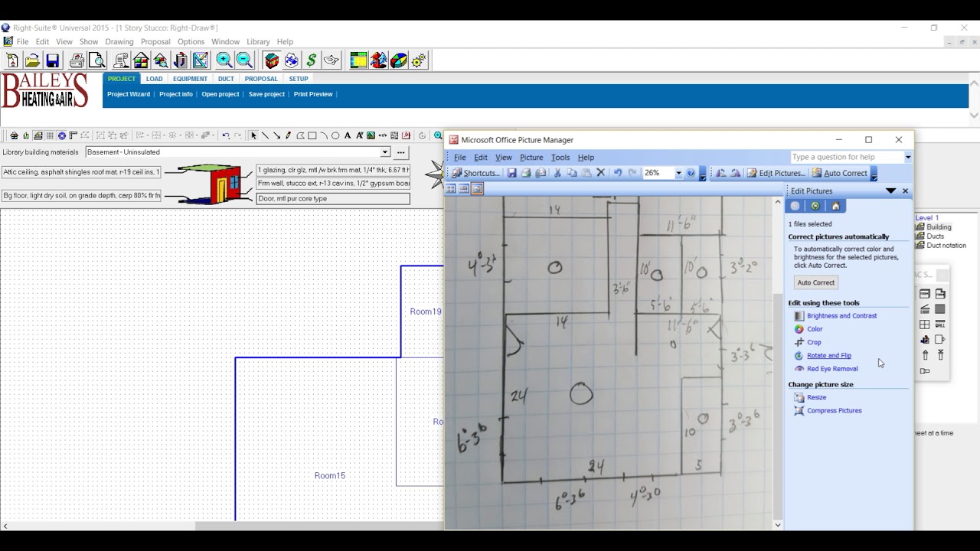The image size is (980, 551).
Task: Close the Edit Pictures task pane
Action: pos(905,191)
